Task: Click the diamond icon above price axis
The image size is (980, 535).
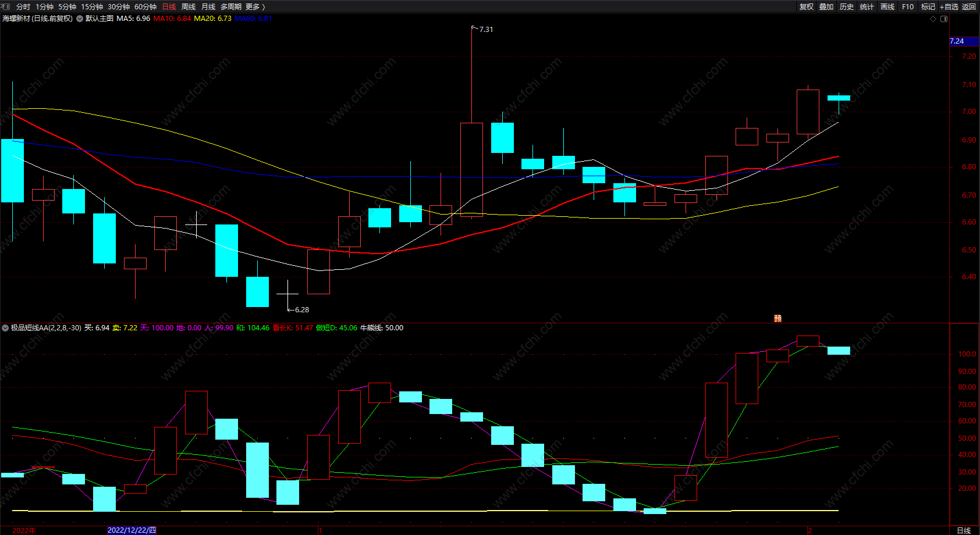Action: click(933, 19)
